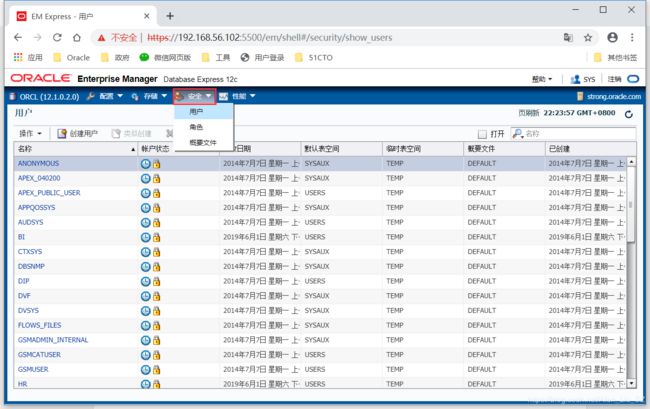Click the SYS user icon

575,79
